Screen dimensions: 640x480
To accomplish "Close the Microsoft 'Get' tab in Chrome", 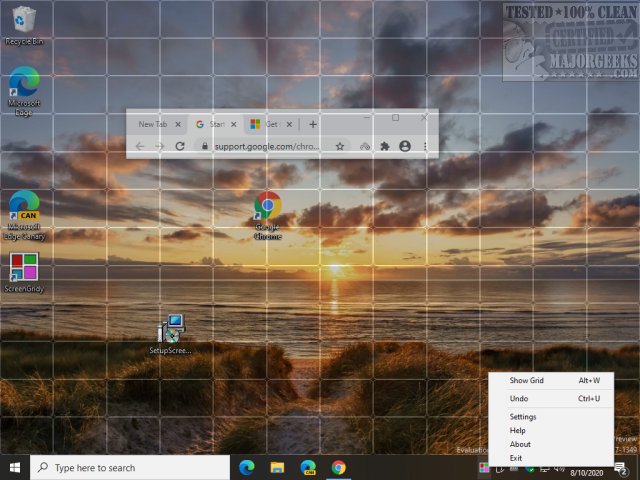I will [289, 124].
